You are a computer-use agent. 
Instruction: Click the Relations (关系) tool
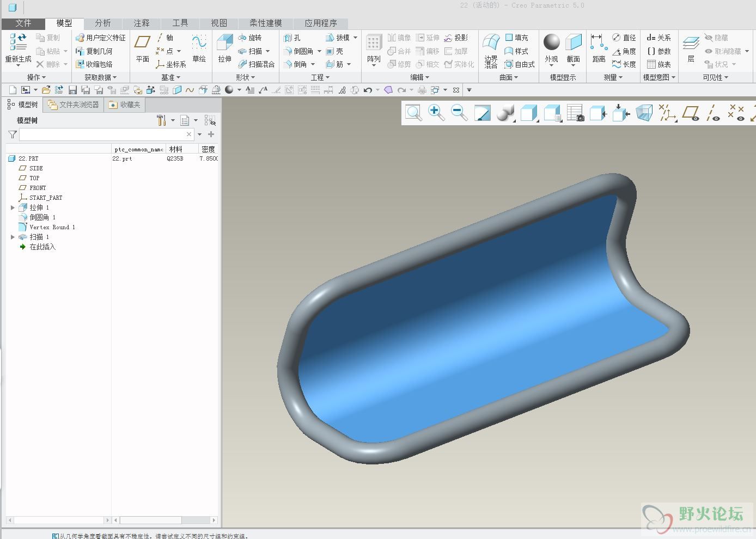click(659, 38)
